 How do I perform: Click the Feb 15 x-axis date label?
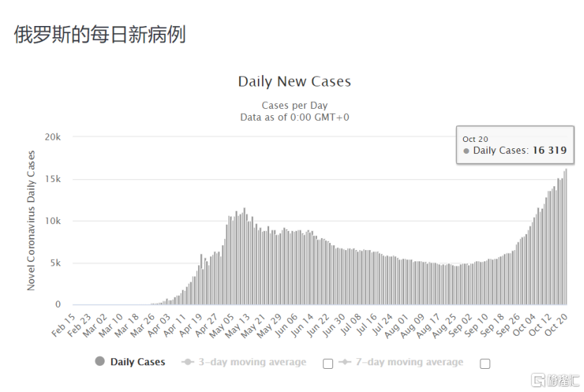(x=65, y=324)
